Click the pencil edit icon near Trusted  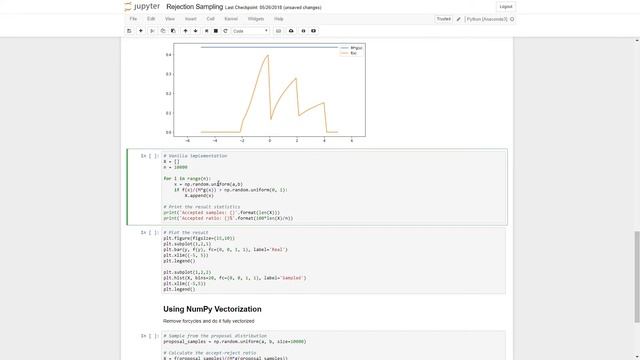[x=458, y=19]
